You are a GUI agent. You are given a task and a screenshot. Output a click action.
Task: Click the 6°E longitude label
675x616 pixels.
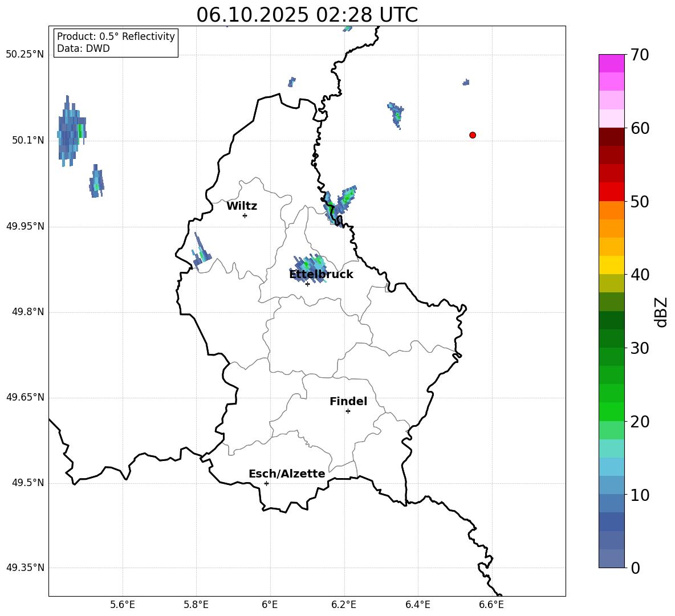point(270,605)
